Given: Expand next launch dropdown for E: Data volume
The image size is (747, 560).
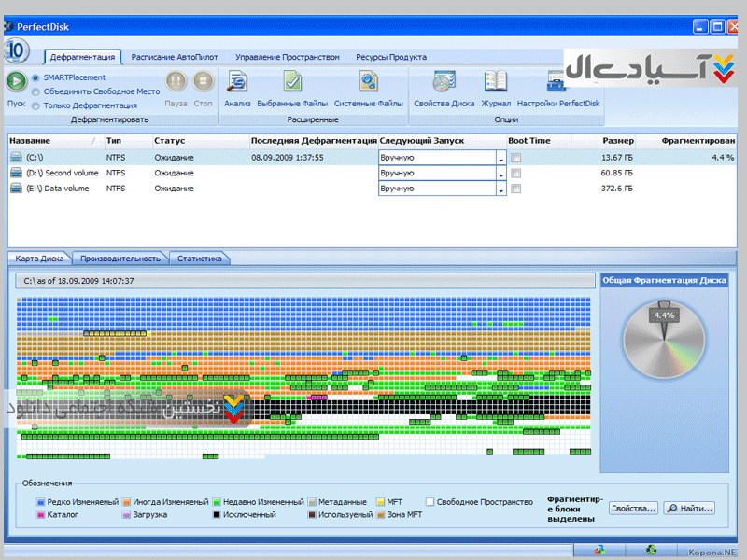Looking at the screenshot, I should pos(500,189).
